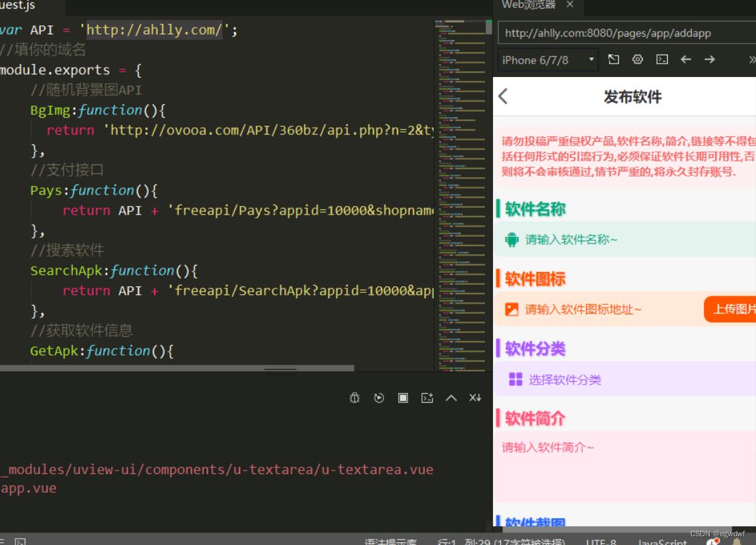Click the 上传图片 upload button
The width and height of the screenshot is (756, 545).
(x=734, y=309)
